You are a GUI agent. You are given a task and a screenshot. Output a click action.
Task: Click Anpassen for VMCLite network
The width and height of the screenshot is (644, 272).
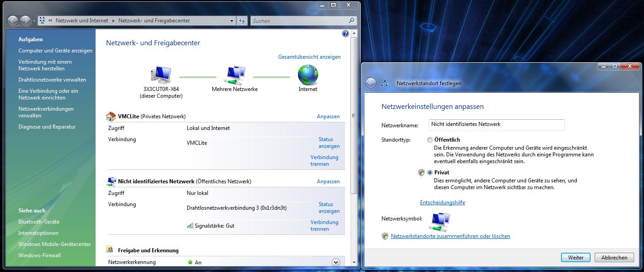point(328,117)
